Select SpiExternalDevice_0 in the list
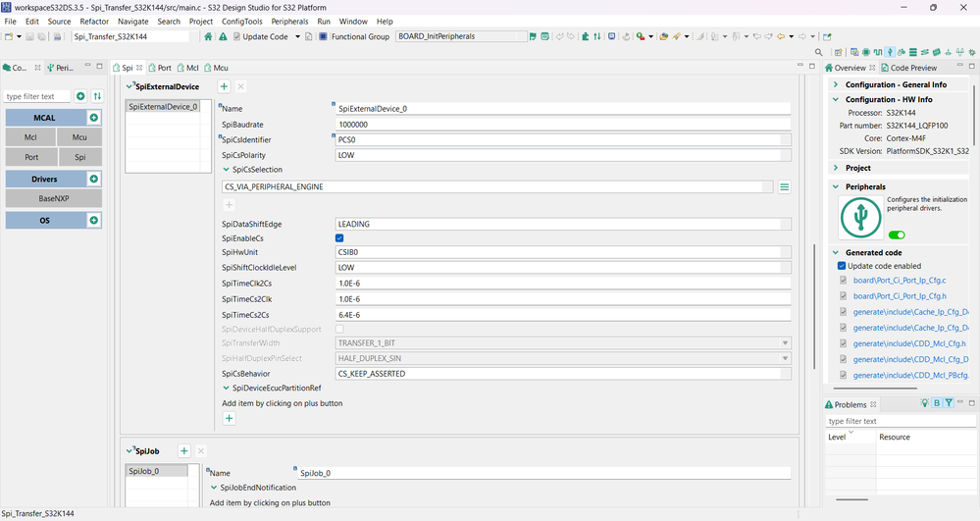This screenshot has height=521, width=980. [x=163, y=107]
